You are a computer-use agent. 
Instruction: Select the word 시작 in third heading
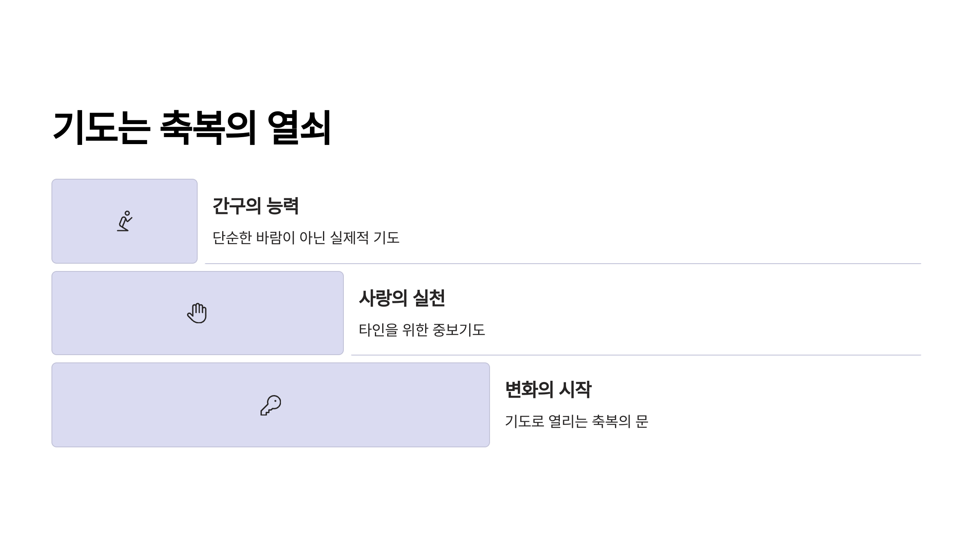coord(575,389)
